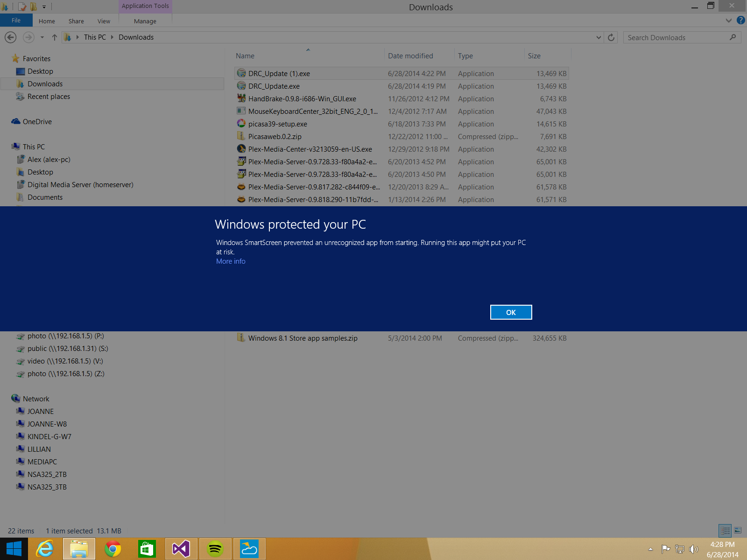
Task: Select the Application Tools contextual tab
Action: pos(145,6)
